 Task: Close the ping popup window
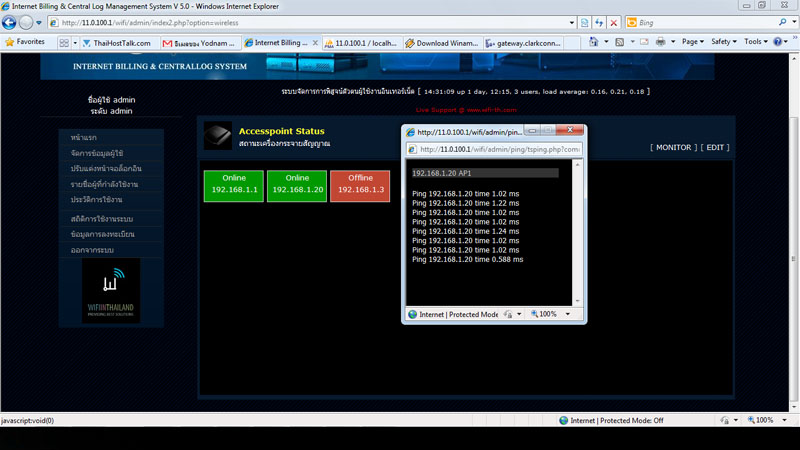[570, 130]
